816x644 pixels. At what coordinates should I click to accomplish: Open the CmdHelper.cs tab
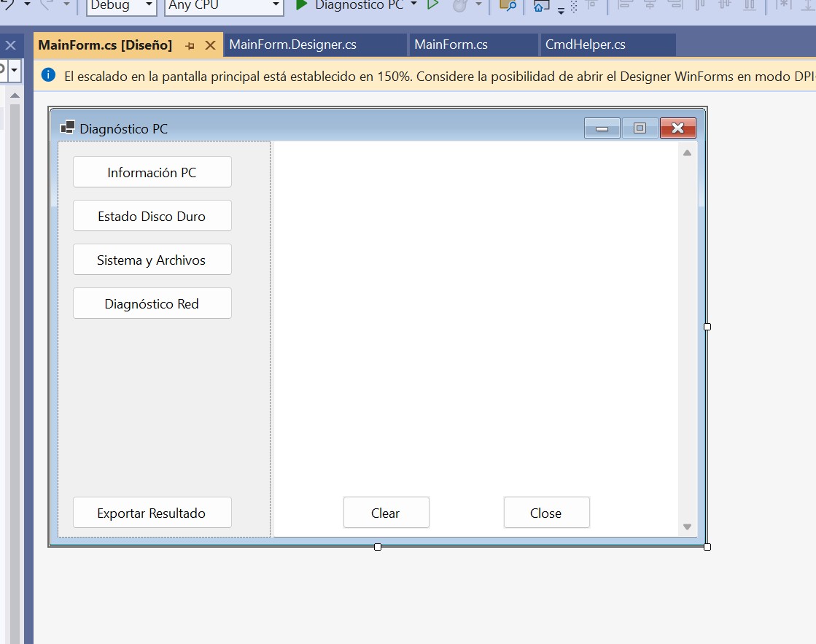[x=585, y=45]
